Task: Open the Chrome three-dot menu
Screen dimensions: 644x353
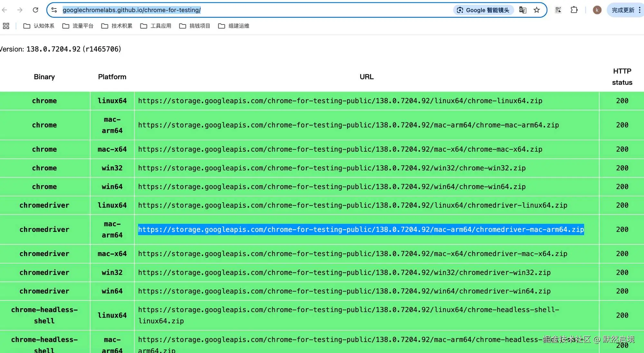Action: point(639,10)
